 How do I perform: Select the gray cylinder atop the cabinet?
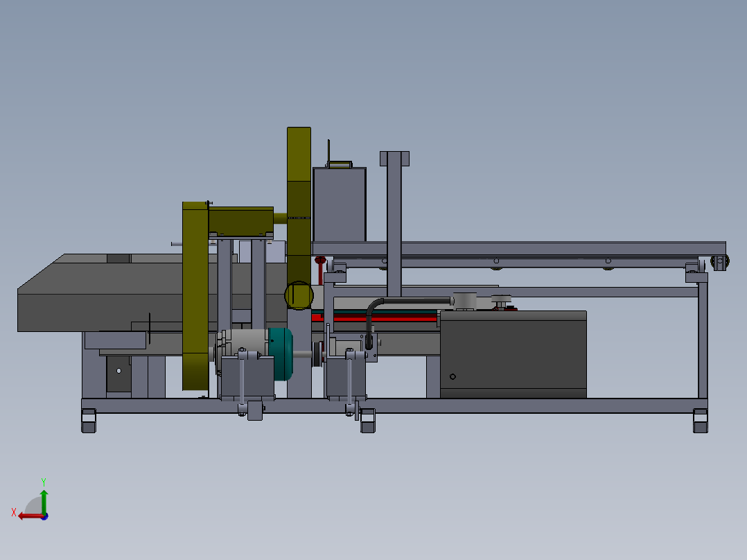click(464, 301)
